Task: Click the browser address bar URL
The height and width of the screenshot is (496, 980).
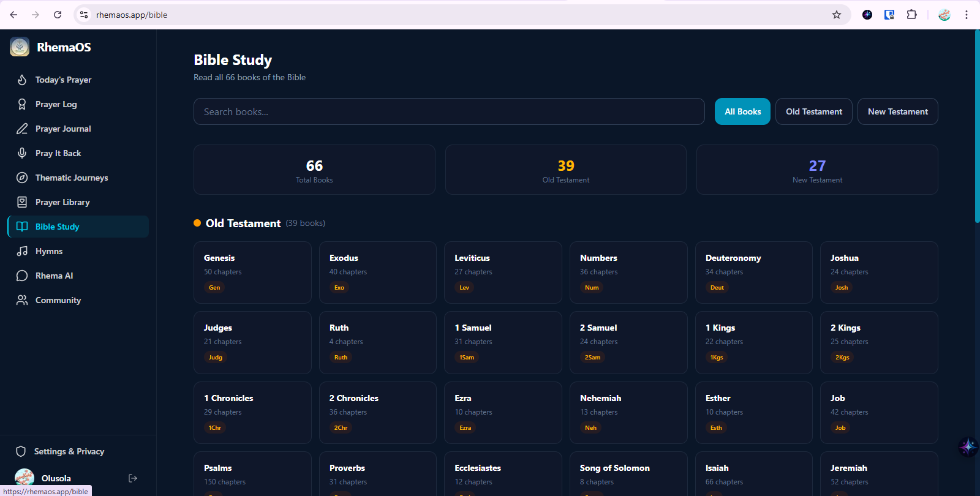Action: [x=132, y=15]
